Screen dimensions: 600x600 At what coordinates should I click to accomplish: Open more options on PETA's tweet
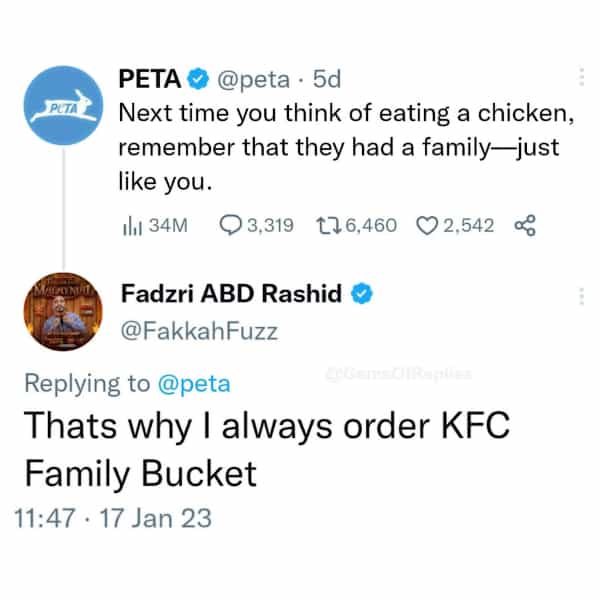pyautogui.click(x=582, y=78)
